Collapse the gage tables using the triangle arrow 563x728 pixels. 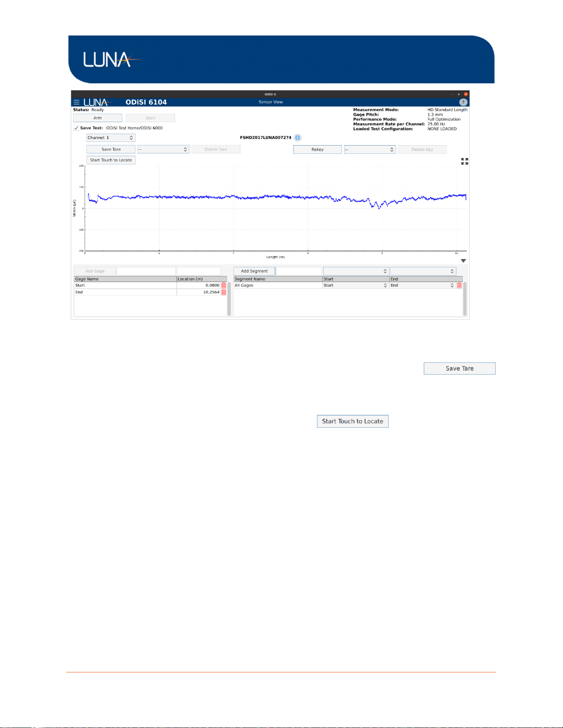click(x=463, y=261)
